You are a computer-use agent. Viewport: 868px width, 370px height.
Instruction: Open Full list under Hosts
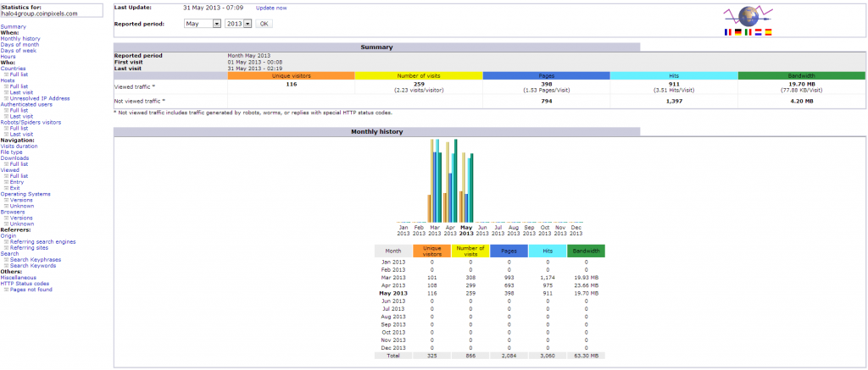pos(19,86)
